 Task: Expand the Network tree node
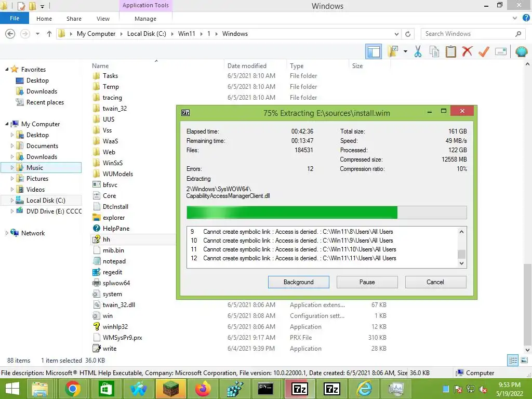[x=7, y=233]
